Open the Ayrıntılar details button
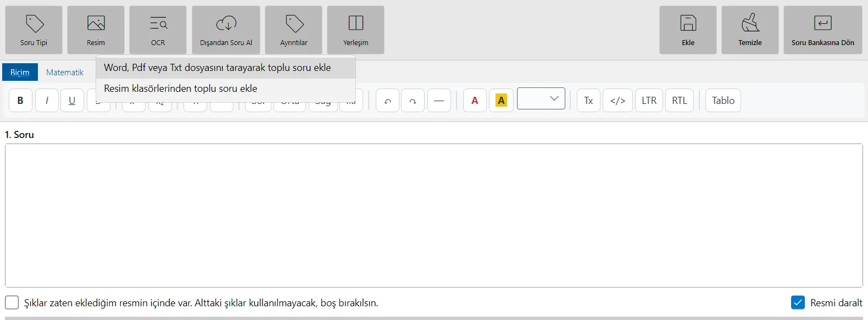Image resolution: width=868 pixels, height=320 pixels. (294, 30)
